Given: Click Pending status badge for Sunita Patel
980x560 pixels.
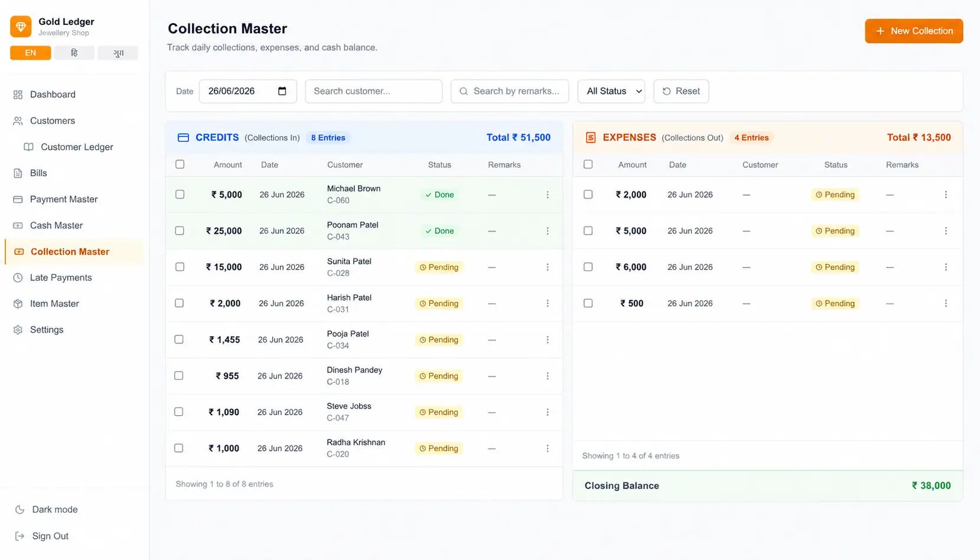Looking at the screenshot, I should click(439, 268).
